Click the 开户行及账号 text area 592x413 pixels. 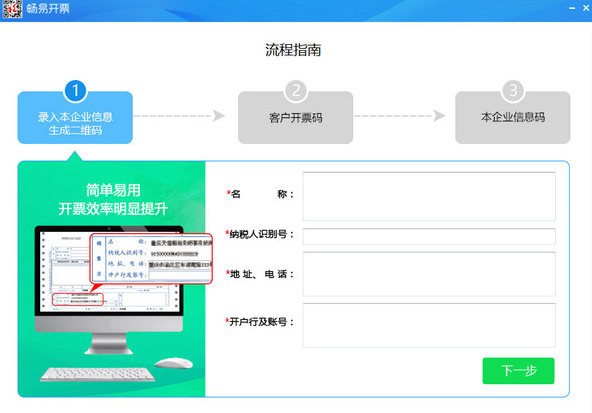click(429, 325)
